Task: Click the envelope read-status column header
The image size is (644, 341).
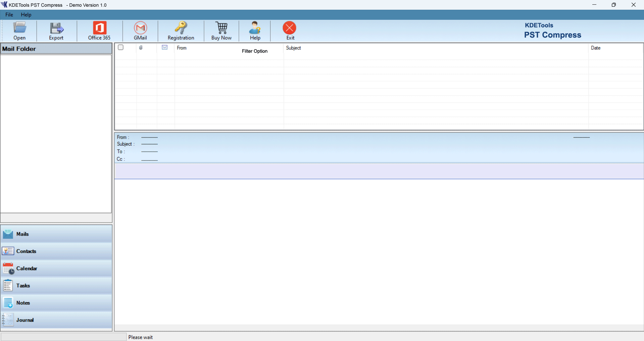Action: tap(165, 48)
